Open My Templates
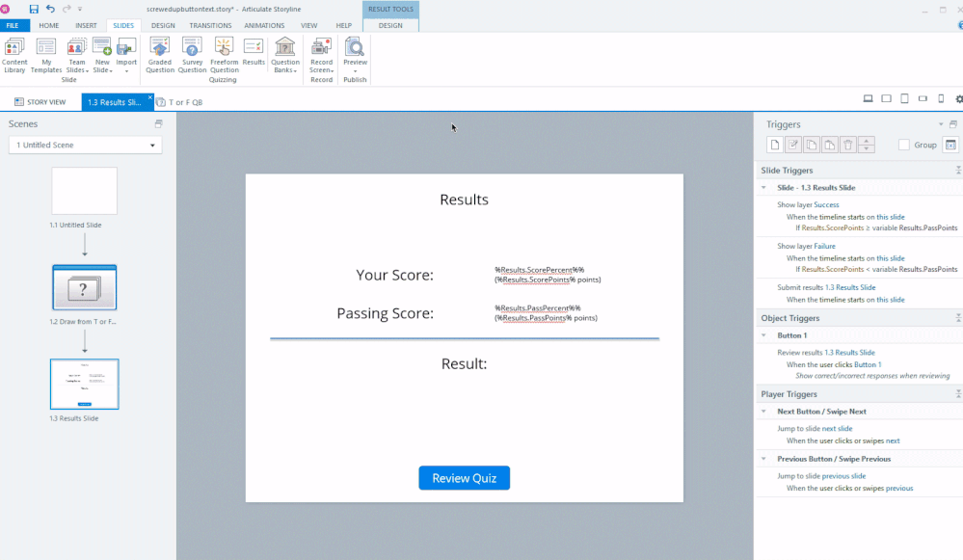 click(x=46, y=55)
